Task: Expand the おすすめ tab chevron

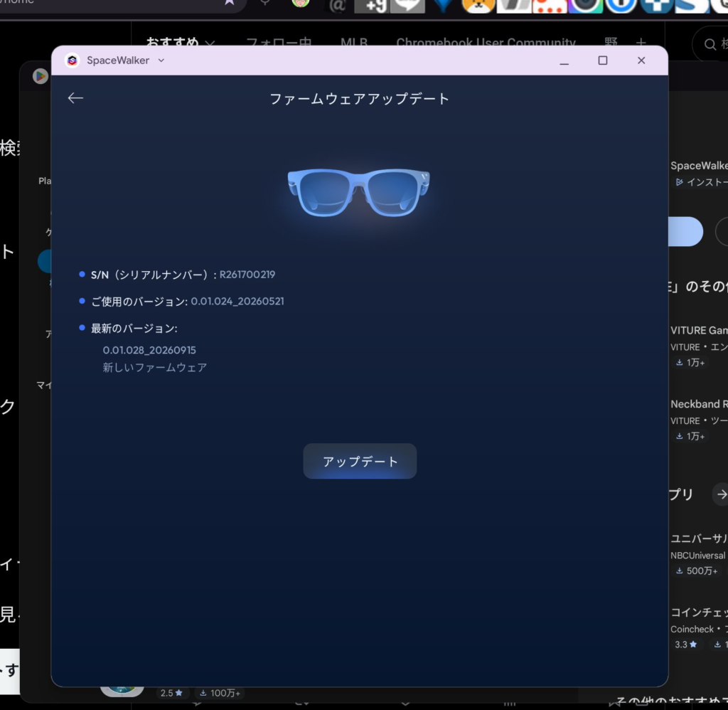Action: click(x=210, y=43)
